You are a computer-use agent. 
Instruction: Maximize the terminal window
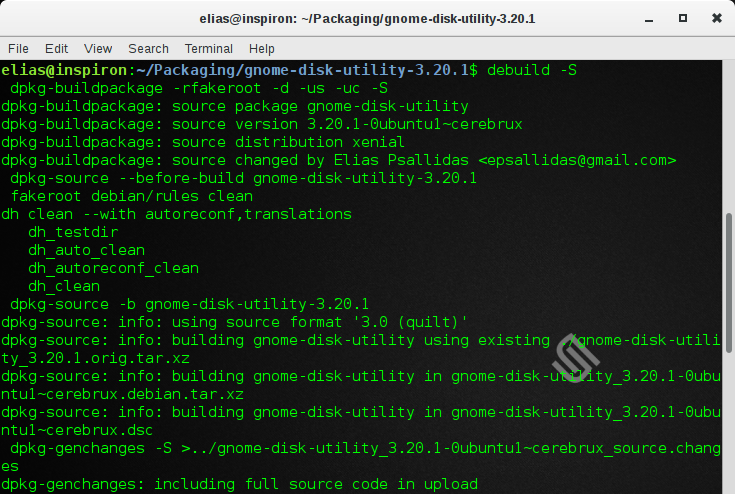coord(682,18)
